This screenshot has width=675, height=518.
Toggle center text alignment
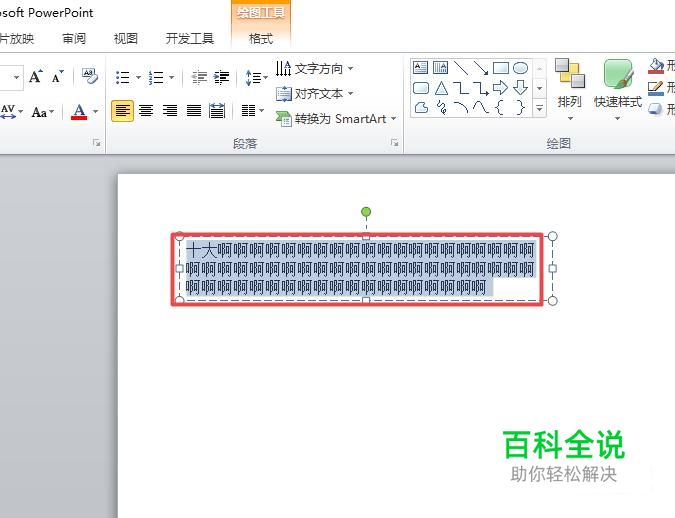(x=146, y=111)
